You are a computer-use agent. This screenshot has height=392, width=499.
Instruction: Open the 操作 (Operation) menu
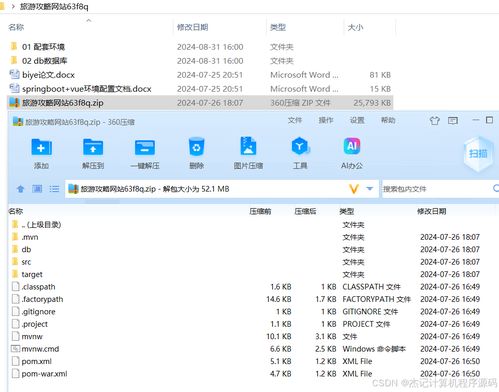pos(326,120)
